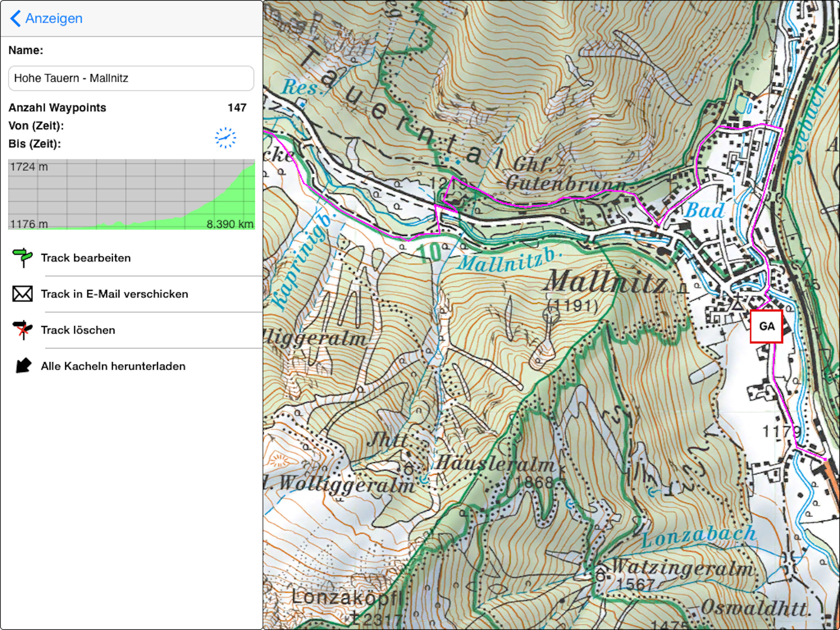Select Track bearbeiten menu entry
The height and width of the screenshot is (630, 840).
point(86,258)
